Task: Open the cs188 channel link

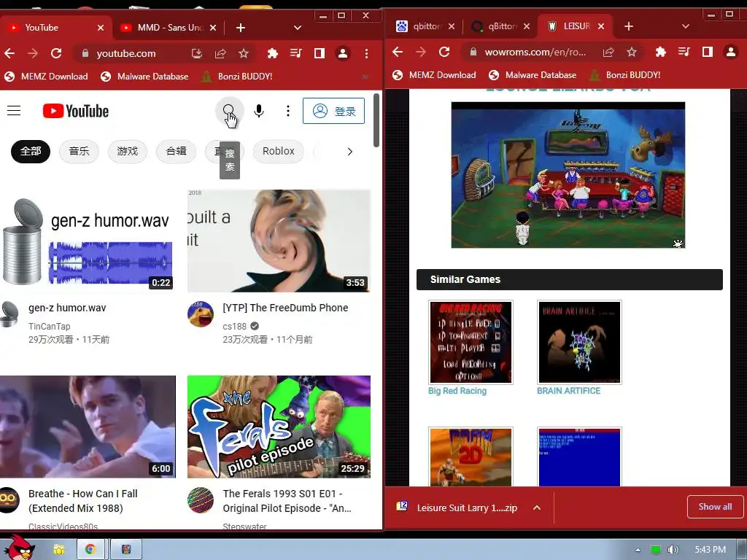Action: [234, 326]
